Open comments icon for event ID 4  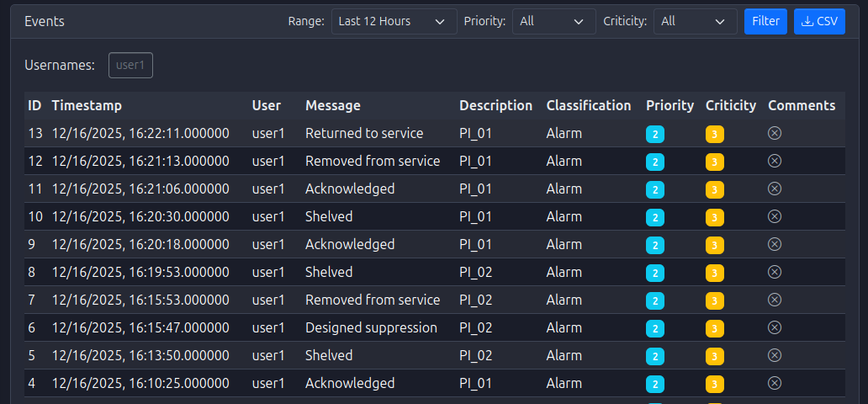coord(775,383)
